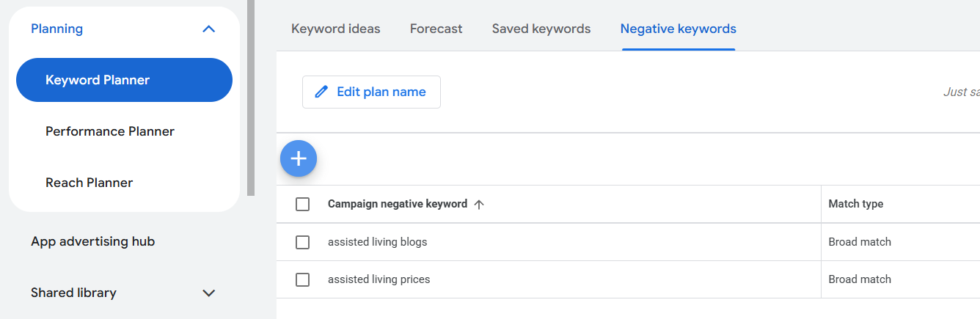Open Reach Planner in the sidebar
This screenshot has height=319, width=980.
coord(89,183)
